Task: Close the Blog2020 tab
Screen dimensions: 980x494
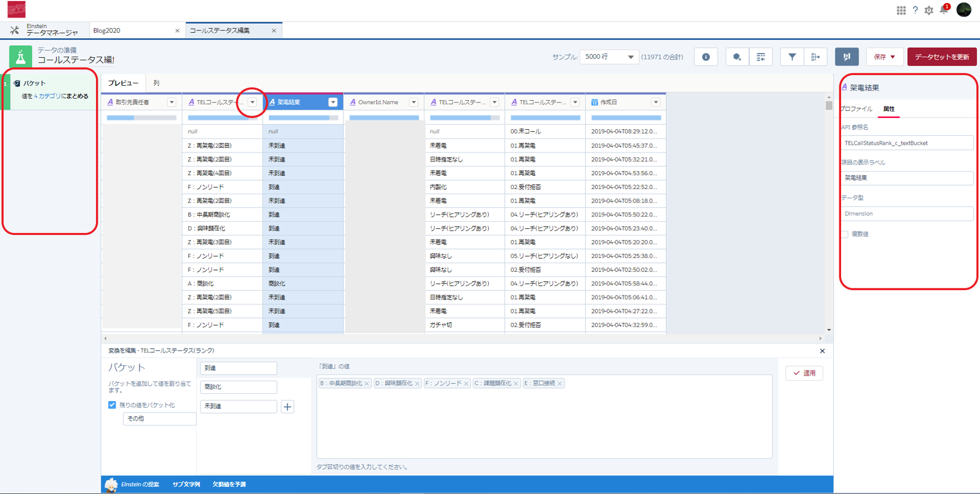Action: [177, 31]
